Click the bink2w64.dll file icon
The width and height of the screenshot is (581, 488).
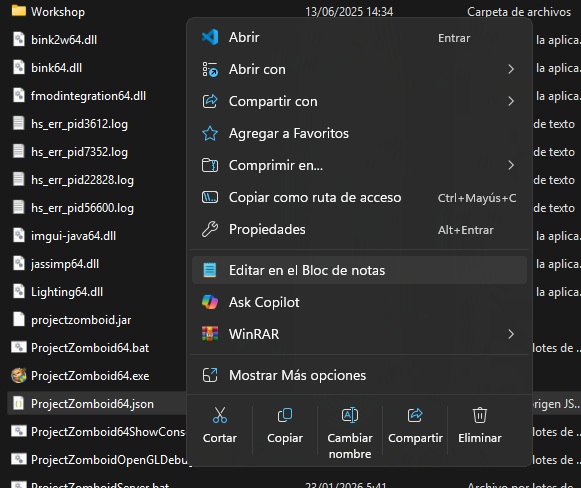[19, 39]
